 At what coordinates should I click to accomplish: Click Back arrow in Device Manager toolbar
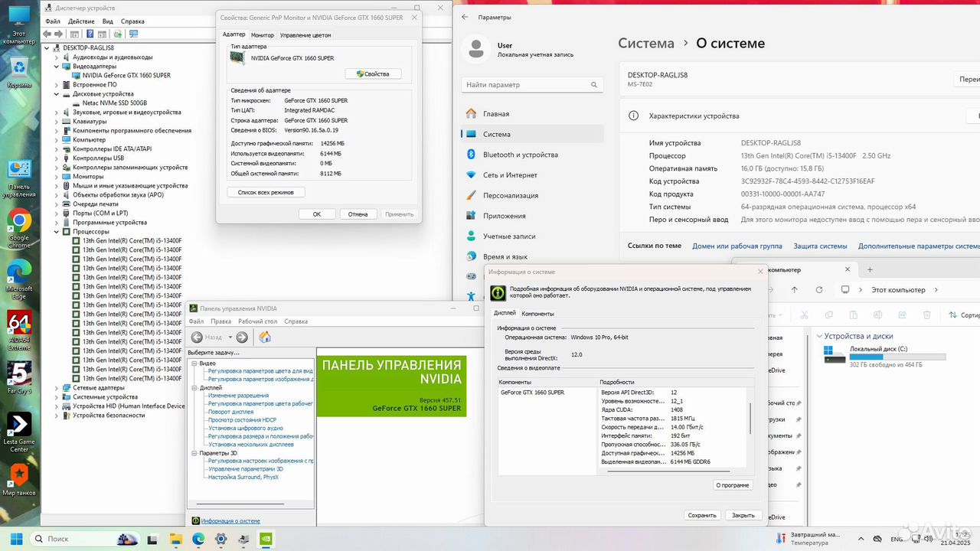47,34
